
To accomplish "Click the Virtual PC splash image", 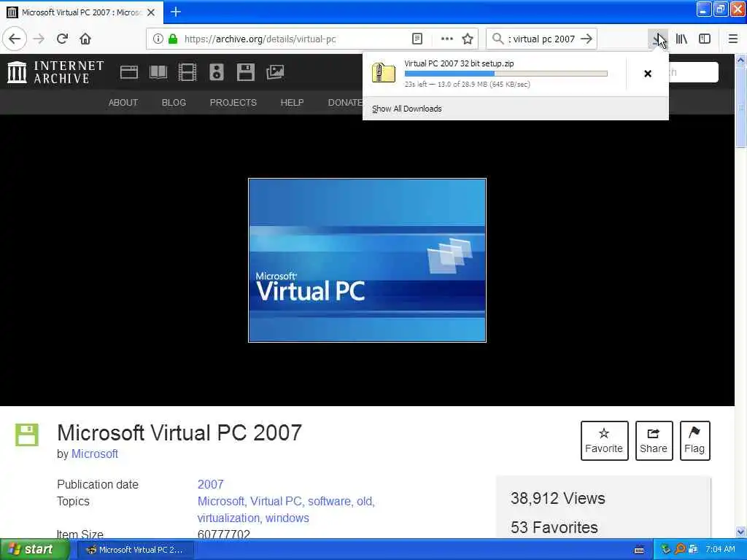I will [x=368, y=260].
